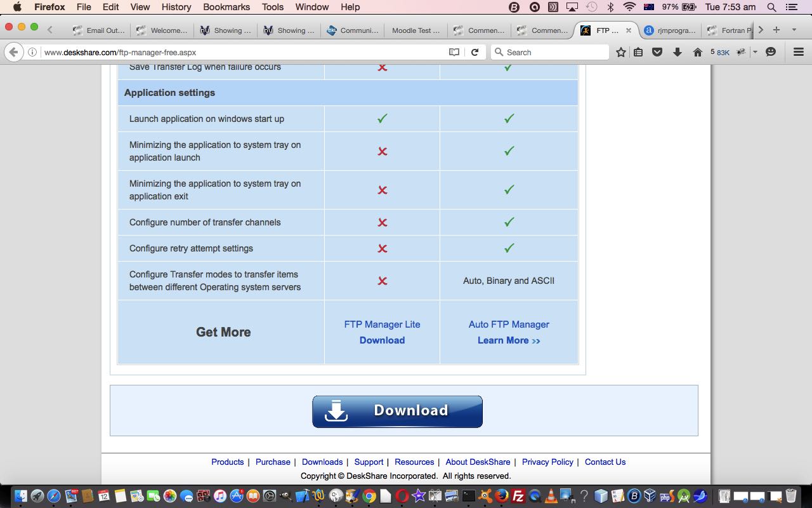Open the Privacy Policy footer link
The height and width of the screenshot is (508, 812).
click(x=547, y=462)
